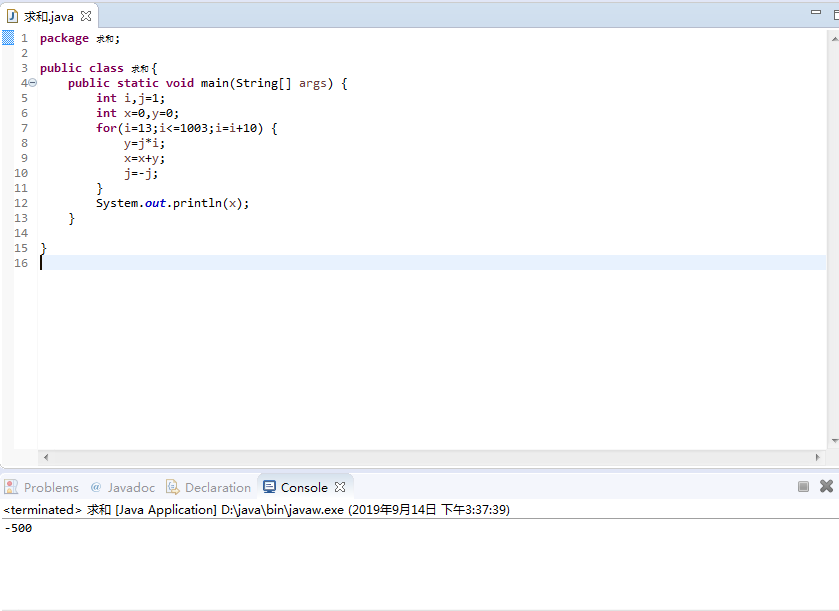
Task: Click line number 16 in the gutter
Action: (x=21, y=263)
